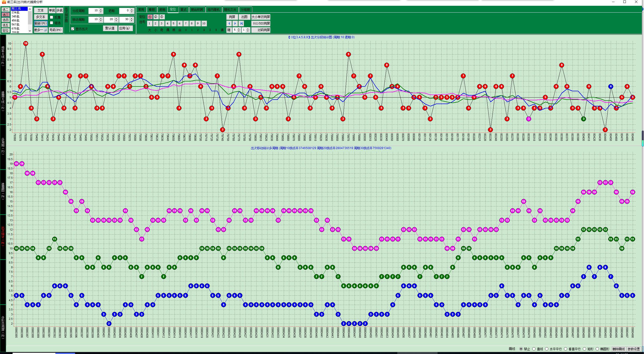The image size is (644, 354).
Task: Jump to last period with skip arrow
Action: (241, 23)
